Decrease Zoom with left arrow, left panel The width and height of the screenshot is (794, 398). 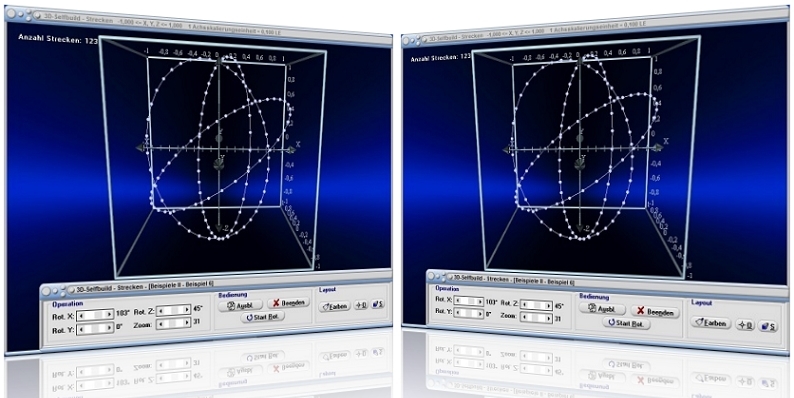[160, 325]
